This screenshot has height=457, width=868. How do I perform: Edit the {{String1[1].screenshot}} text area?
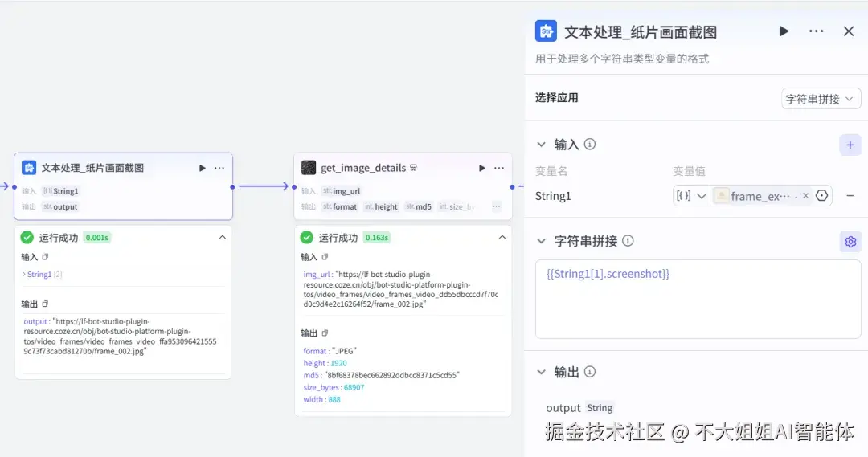click(x=698, y=299)
